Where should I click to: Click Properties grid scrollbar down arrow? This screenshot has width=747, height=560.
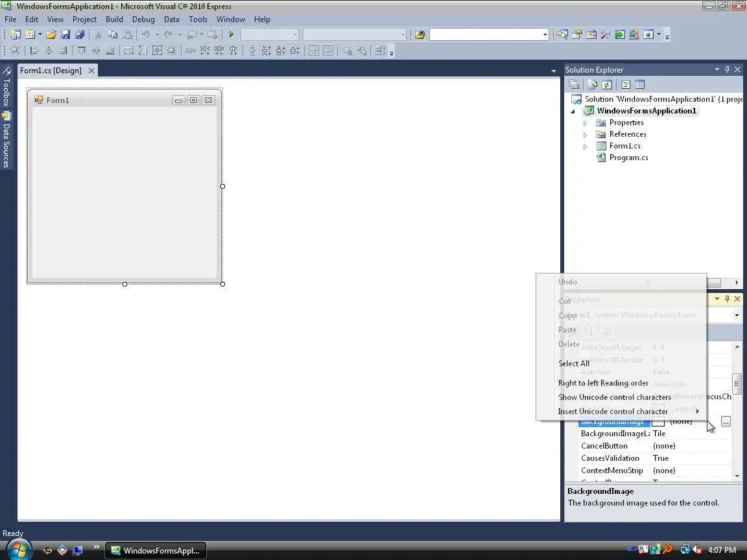pos(737,476)
